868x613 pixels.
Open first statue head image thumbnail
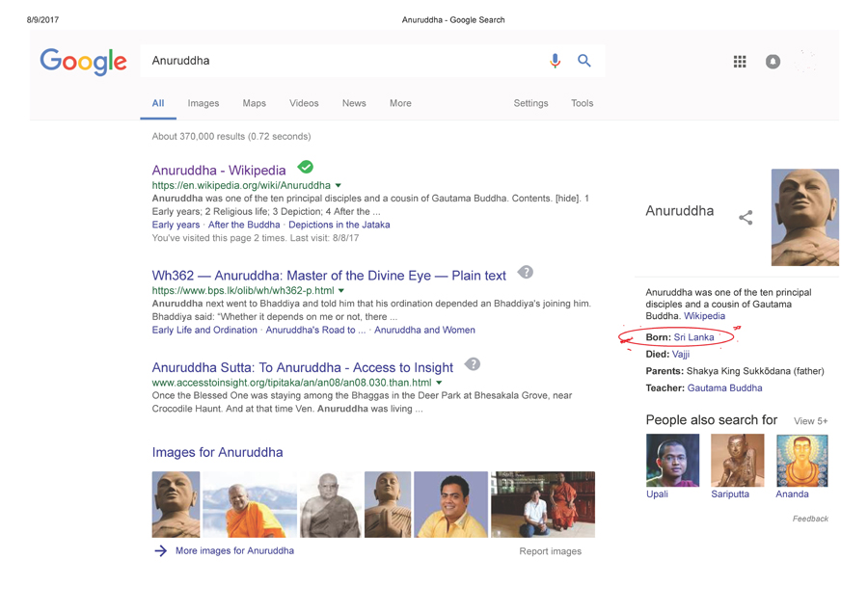pyautogui.click(x=176, y=504)
